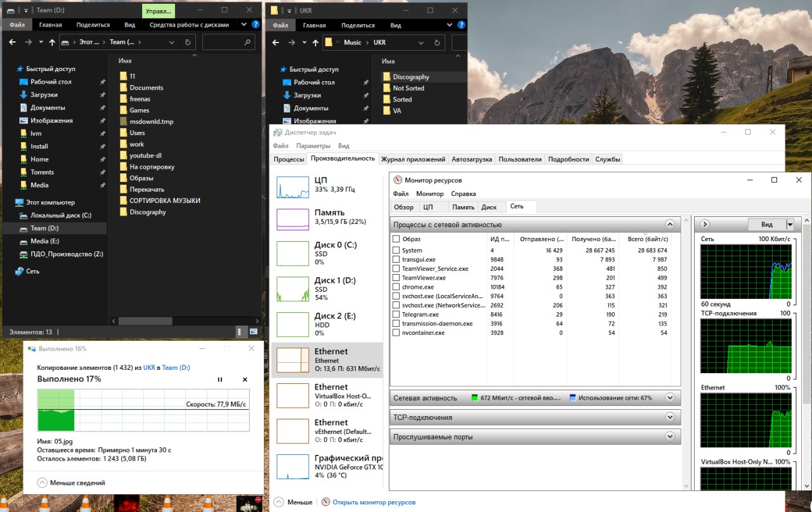The width and height of the screenshot is (812, 512).
Task: Pause the file copy operation
Action: tap(220, 379)
